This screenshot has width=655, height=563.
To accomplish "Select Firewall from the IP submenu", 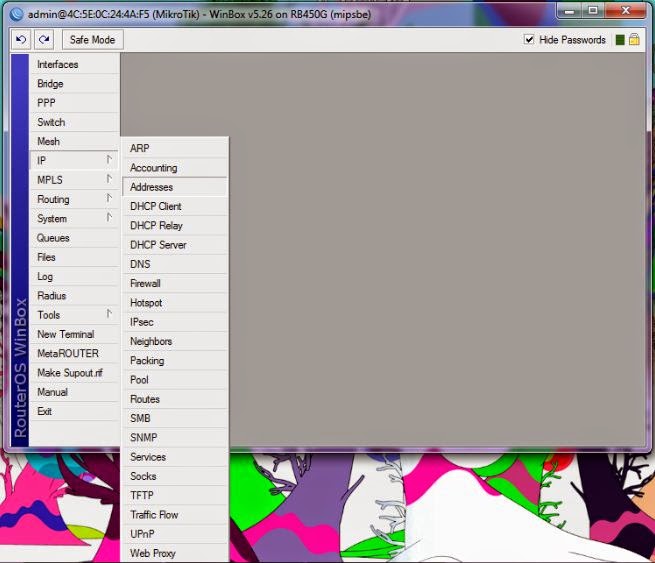I will [x=175, y=283].
